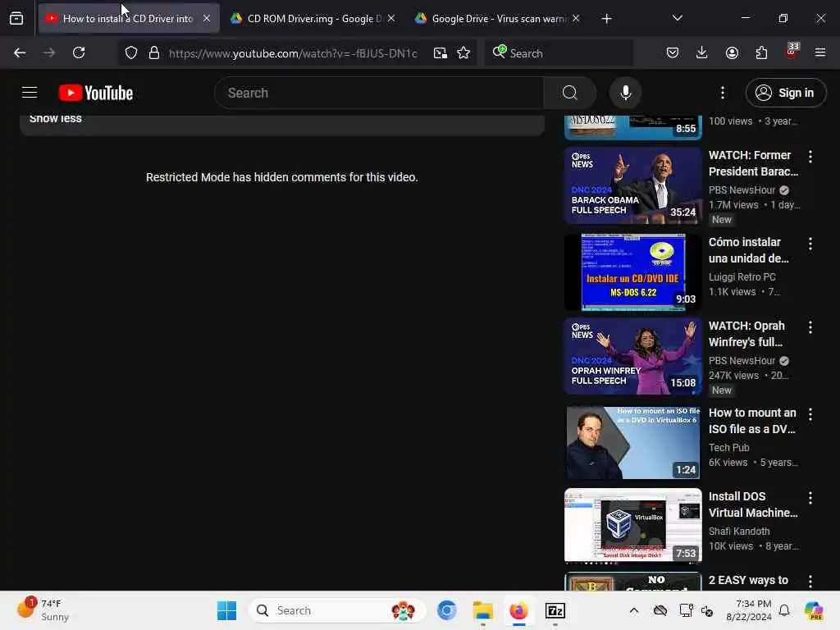Open the Firefox account icon

click(732, 52)
